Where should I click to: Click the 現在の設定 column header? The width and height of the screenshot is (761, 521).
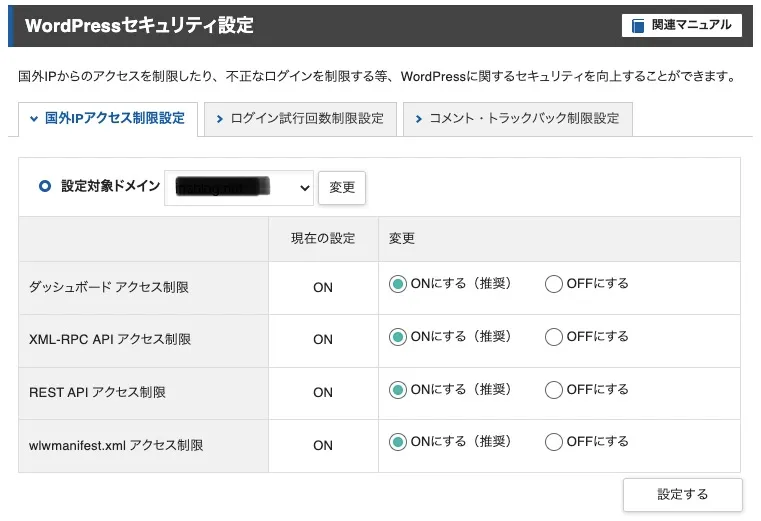point(323,238)
